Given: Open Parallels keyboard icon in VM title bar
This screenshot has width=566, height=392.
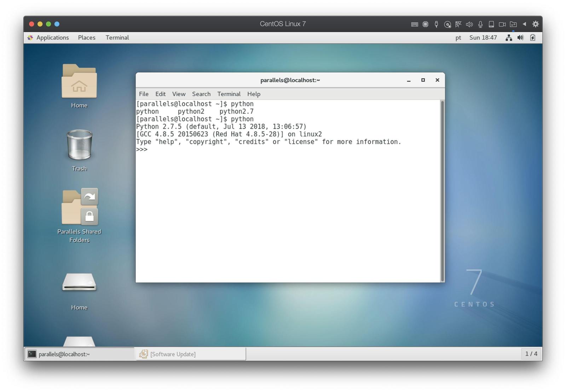Looking at the screenshot, I should 415,24.
